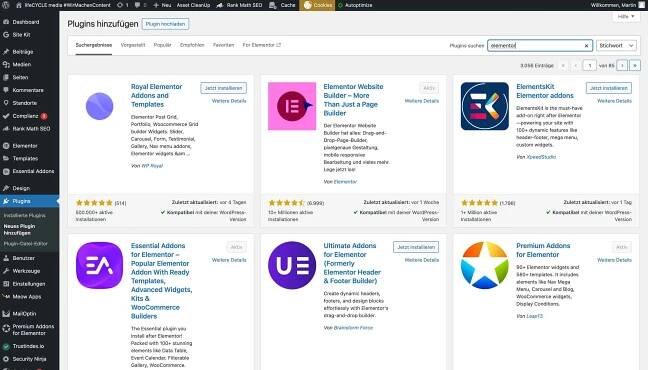Install Royal Elementor Addons and Templates

pyautogui.click(x=224, y=88)
